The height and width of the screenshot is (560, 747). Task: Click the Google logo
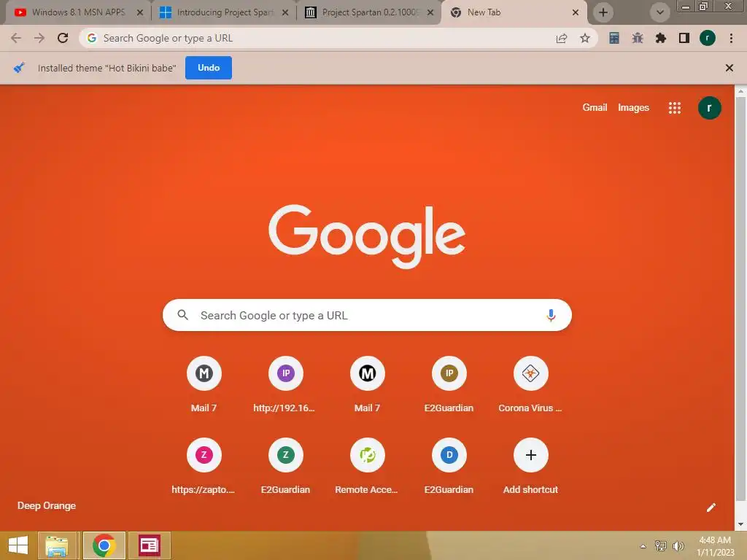pyautogui.click(x=368, y=237)
